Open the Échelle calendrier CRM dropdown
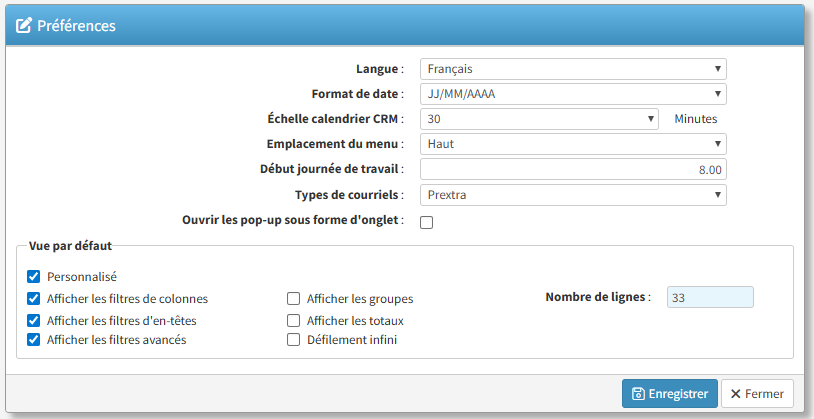Viewport: 814px width, 419px height. [x=538, y=119]
